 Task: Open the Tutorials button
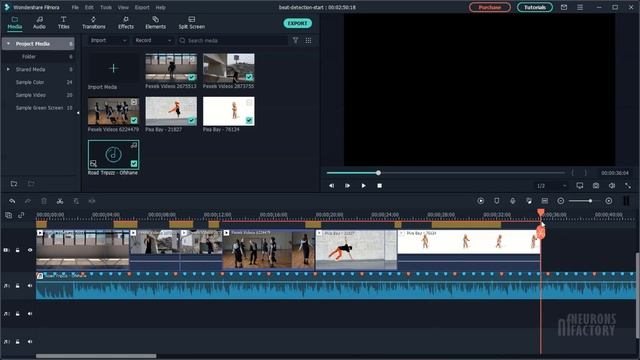click(535, 7)
